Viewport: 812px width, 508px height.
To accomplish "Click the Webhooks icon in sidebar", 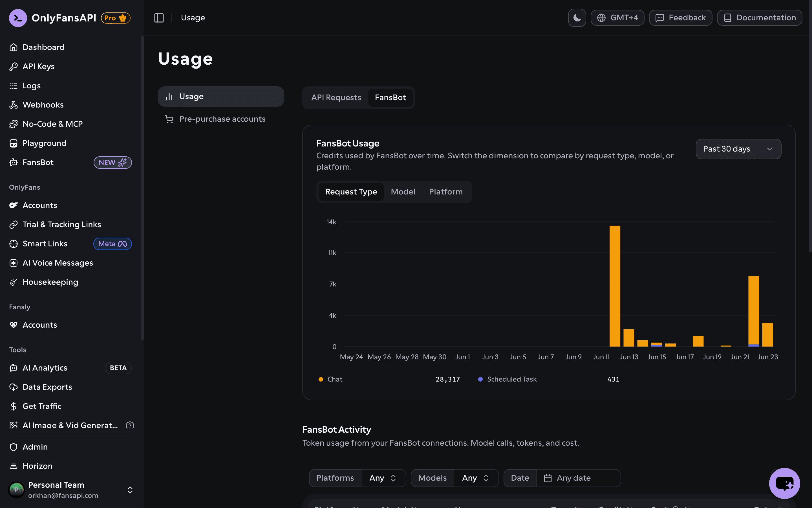I will 14,105.
